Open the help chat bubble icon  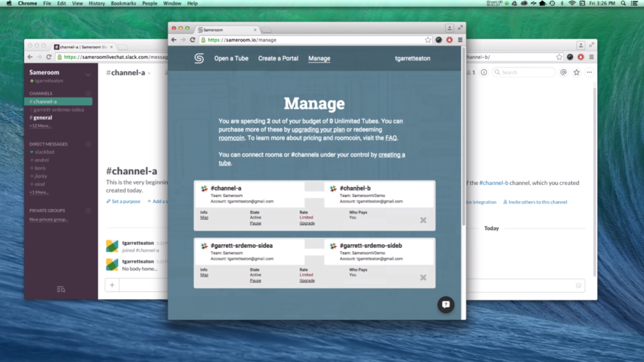[445, 304]
